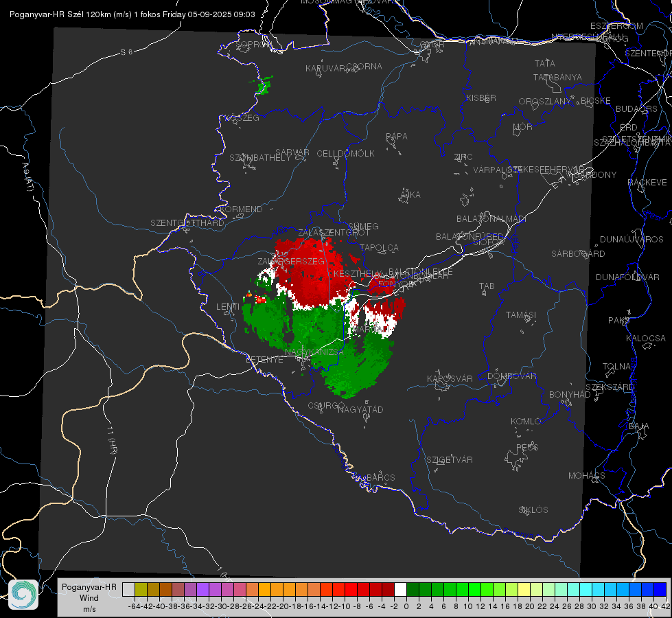This screenshot has height=618, width=672.
Task: Select the dark red swatch between -4 and -2
Action: click(x=388, y=589)
